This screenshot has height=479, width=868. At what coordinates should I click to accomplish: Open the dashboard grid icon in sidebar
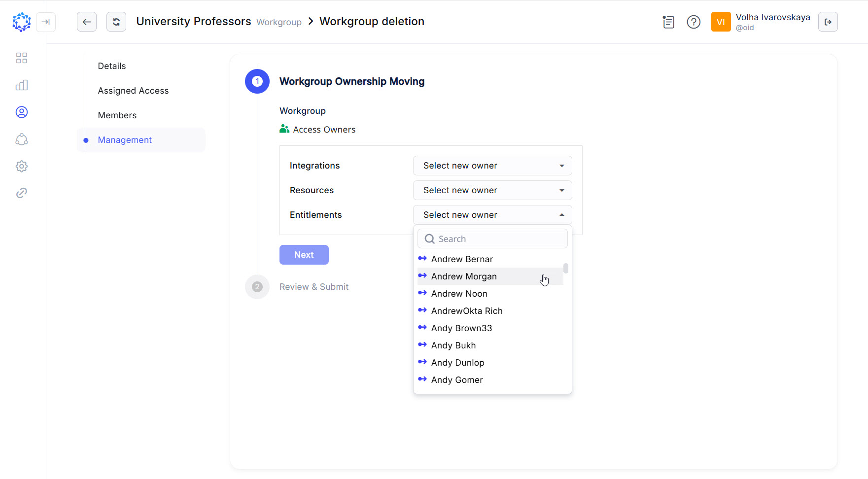22,58
